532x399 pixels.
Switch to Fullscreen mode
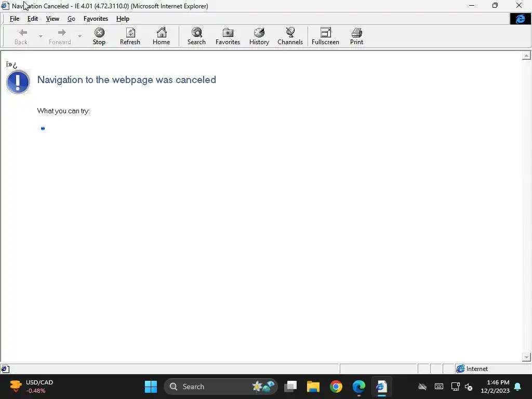pyautogui.click(x=325, y=36)
